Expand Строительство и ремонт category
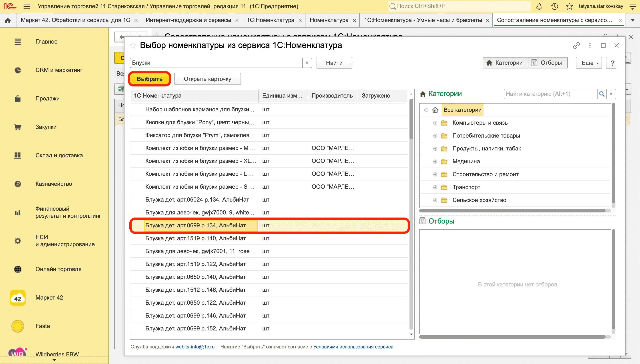 [435, 174]
